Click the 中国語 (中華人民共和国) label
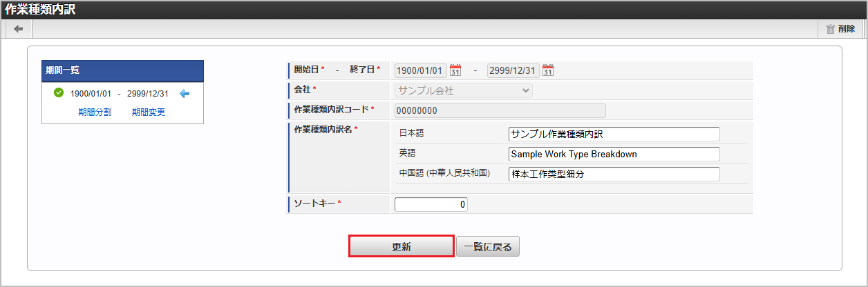The image size is (868, 287). pos(444,173)
